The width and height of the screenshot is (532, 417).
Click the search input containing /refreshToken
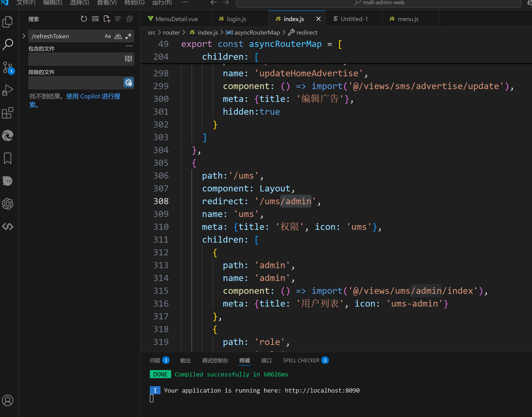[66, 36]
